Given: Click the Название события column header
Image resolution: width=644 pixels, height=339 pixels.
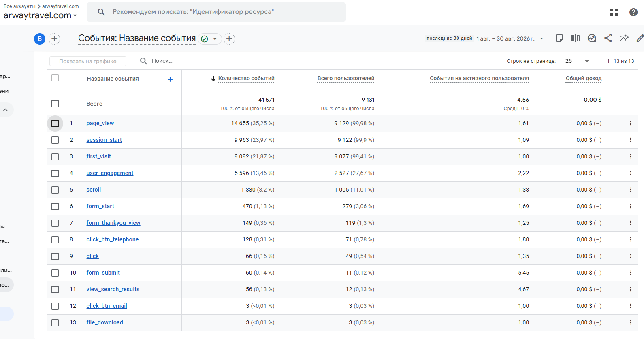Looking at the screenshot, I should pos(113,79).
